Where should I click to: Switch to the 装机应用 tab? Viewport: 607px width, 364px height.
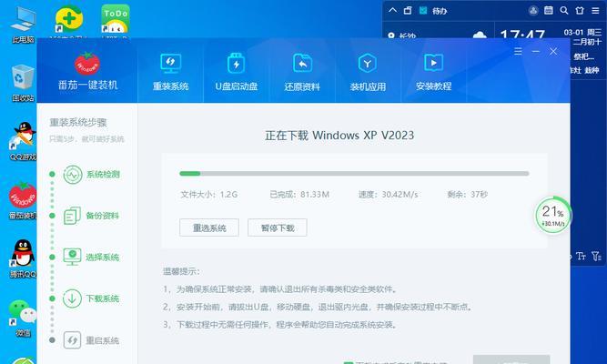(368, 72)
